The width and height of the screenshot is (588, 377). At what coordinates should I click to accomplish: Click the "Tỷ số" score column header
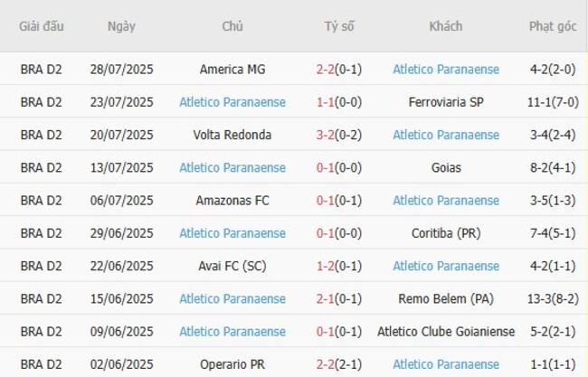(339, 26)
